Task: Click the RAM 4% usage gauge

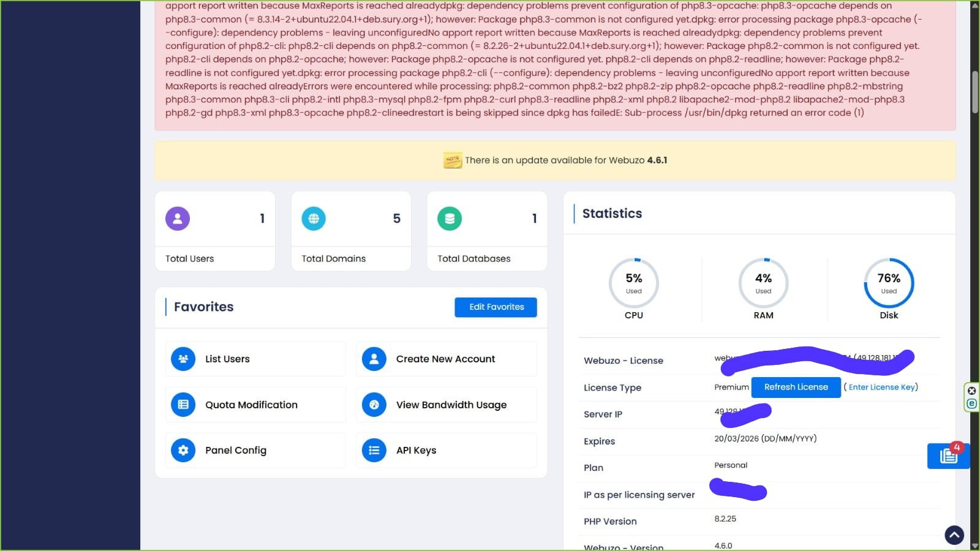Action: pyautogui.click(x=763, y=283)
